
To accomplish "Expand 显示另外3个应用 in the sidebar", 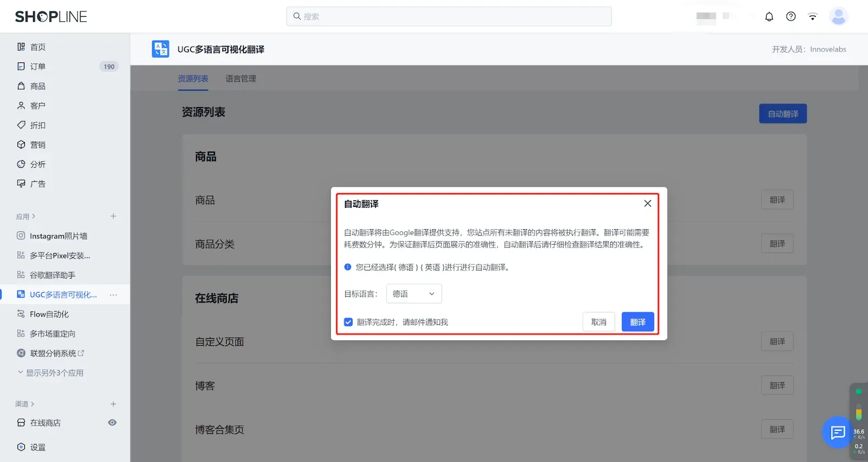I will pos(50,373).
